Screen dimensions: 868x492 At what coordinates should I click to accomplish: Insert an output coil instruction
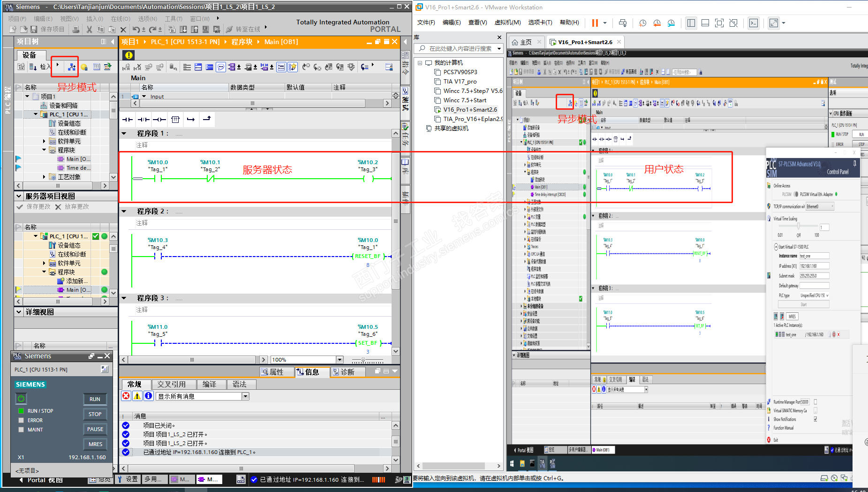pyautogui.click(x=159, y=120)
